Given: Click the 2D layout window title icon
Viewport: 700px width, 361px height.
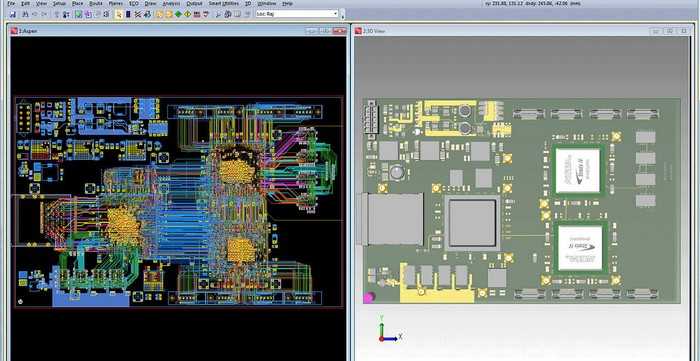Looking at the screenshot, I should click(x=14, y=31).
